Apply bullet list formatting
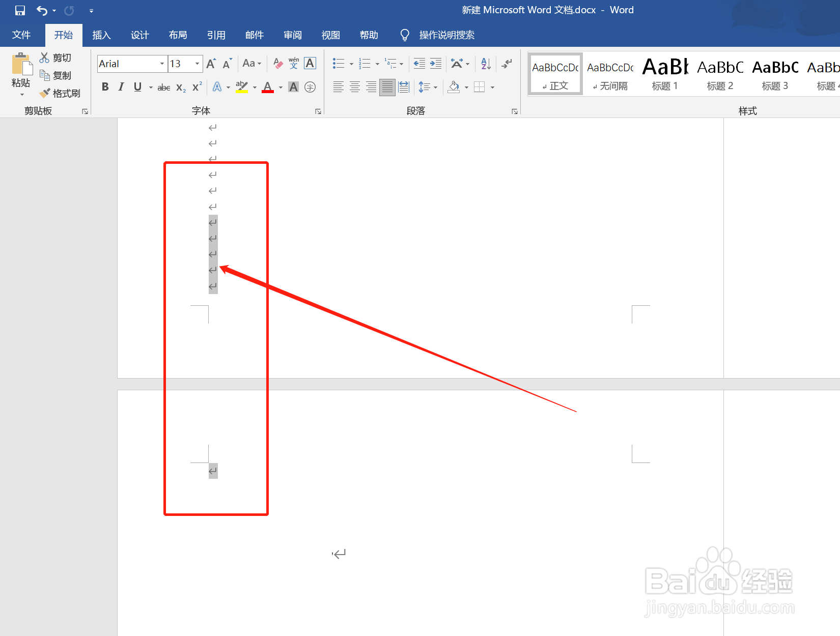This screenshot has width=840, height=636. point(339,64)
